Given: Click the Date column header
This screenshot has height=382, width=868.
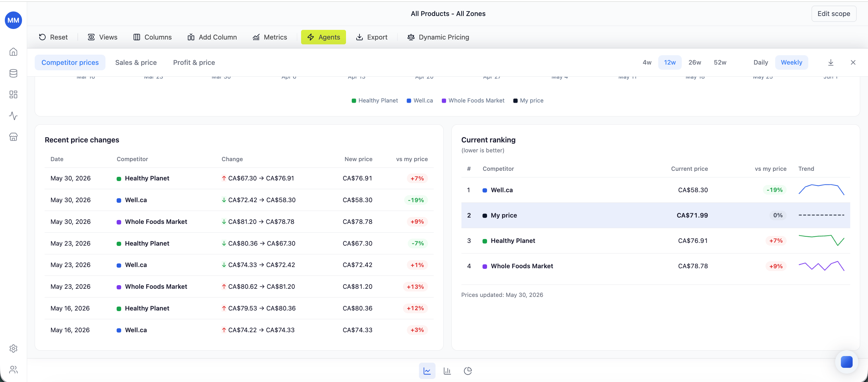Looking at the screenshot, I should [57, 159].
